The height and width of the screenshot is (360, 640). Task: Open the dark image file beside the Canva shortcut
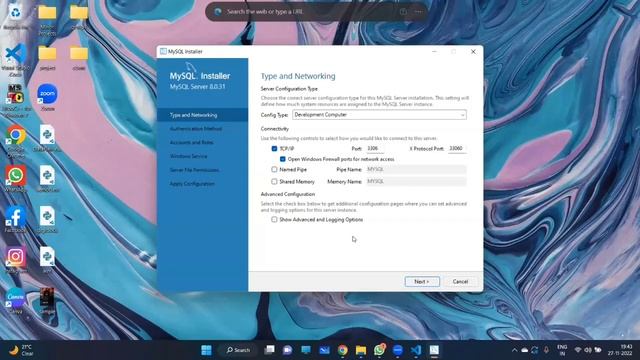47,300
